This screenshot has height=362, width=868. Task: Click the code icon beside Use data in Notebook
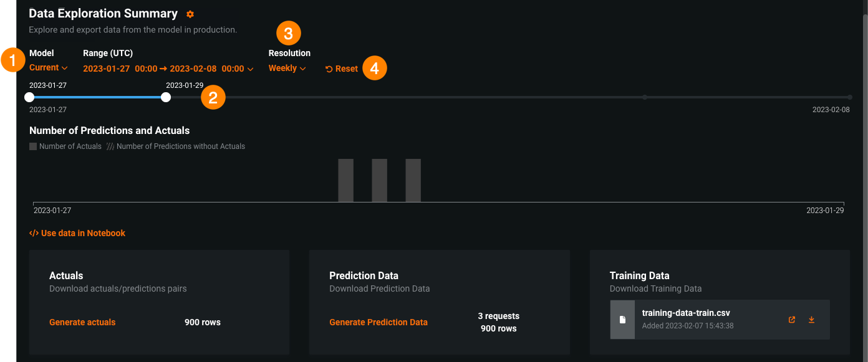(34, 233)
